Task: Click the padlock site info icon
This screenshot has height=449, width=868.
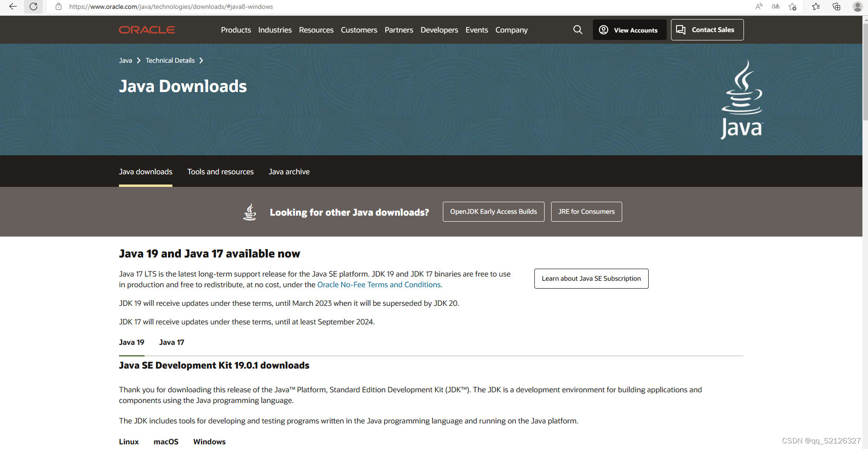Action: click(x=59, y=7)
